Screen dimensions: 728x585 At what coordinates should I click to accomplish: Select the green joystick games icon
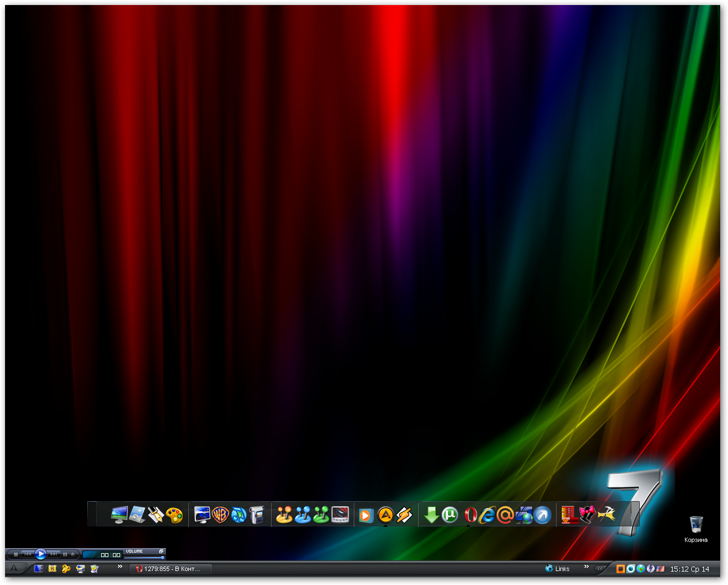[x=321, y=515]
